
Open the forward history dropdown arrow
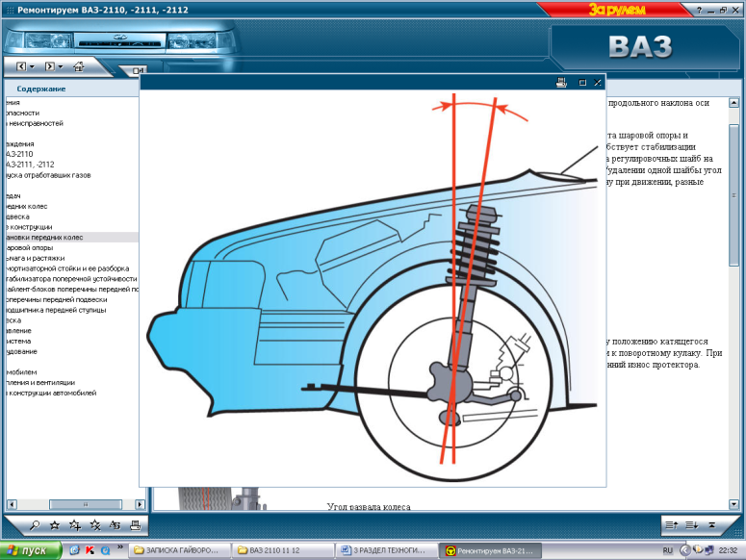click(x=61, y=67)
